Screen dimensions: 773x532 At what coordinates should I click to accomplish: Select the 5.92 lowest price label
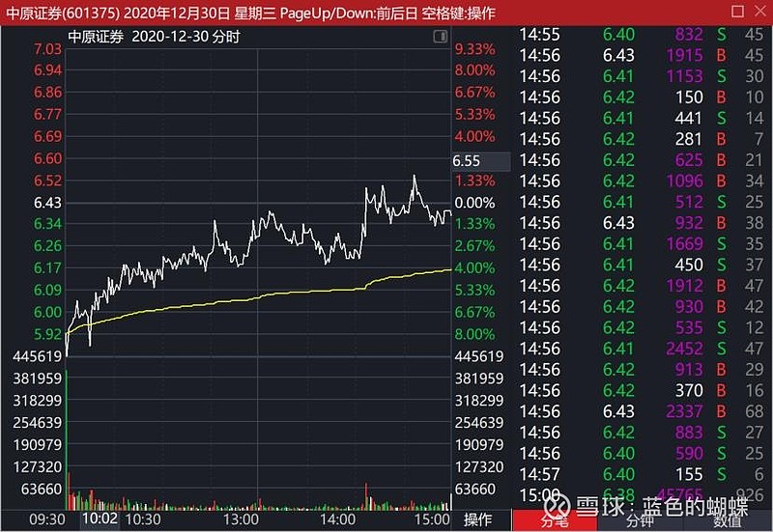(47, 334)
